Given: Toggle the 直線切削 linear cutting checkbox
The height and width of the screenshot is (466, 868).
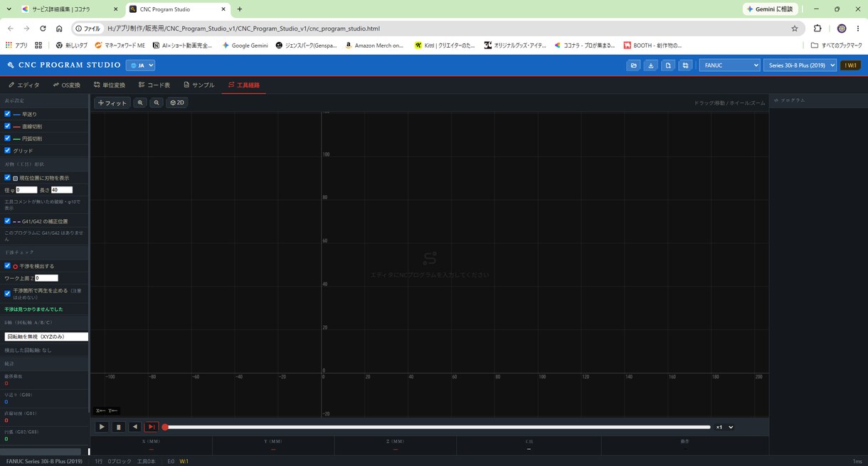Looking at the screenshot, I should click(7, 126).
